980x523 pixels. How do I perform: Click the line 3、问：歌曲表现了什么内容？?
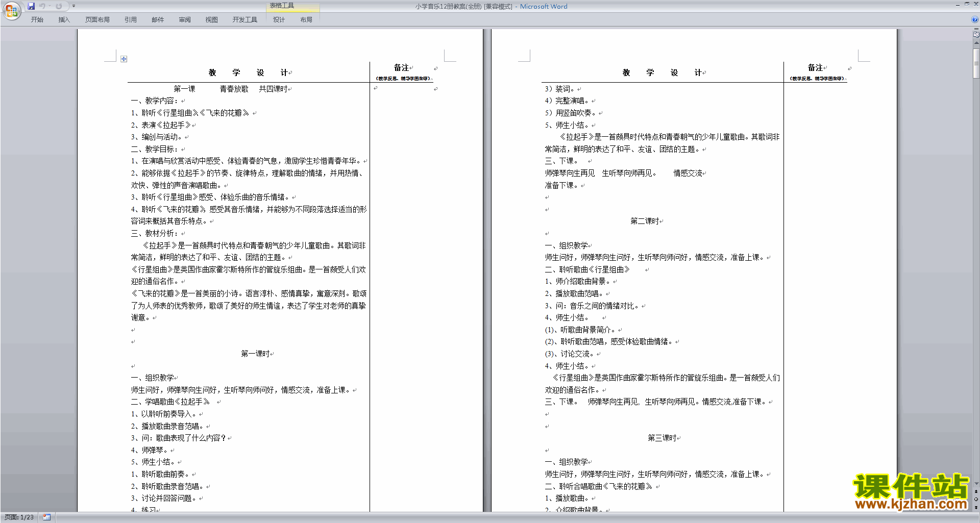pos(179,438)
